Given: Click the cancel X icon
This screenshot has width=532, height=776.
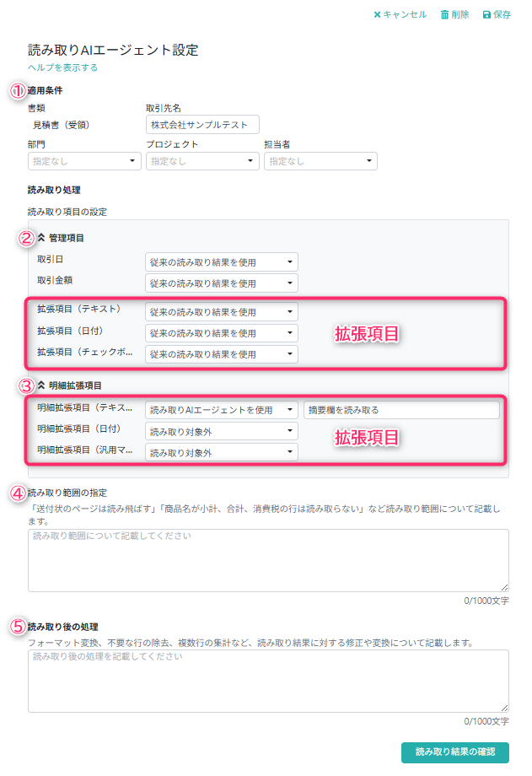Looking at the screenshot, I should coord(378,15).
